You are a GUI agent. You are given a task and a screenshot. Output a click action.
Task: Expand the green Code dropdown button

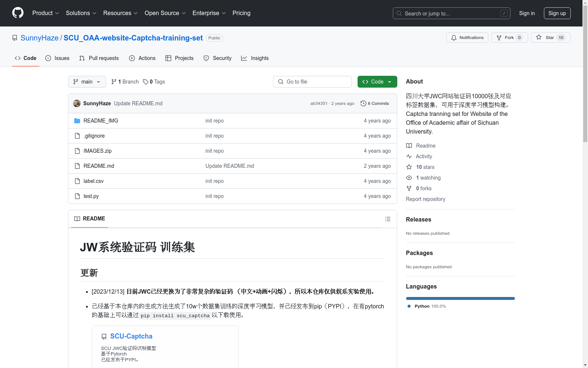tap(377, 82)
